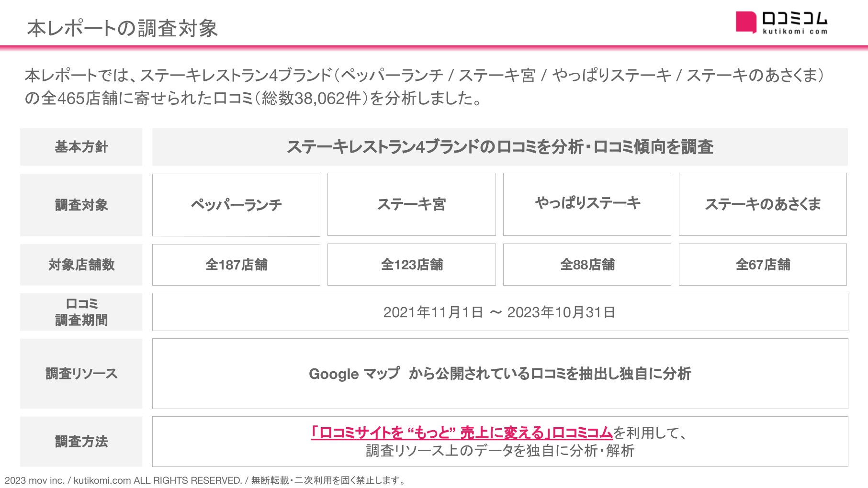Viewport: 868px width, 488px height.
Task: Click the copyright footer 2023 mov inc.
Action: 206,480
